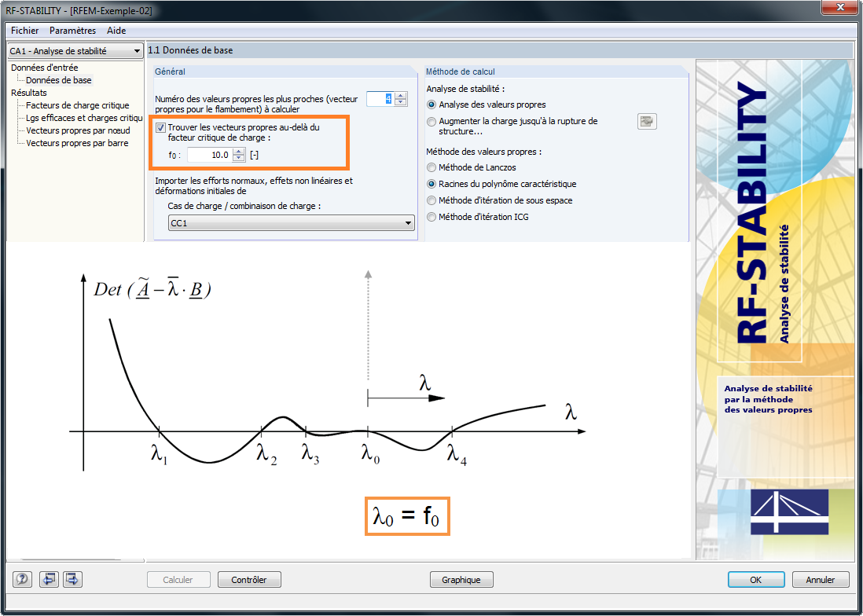
Task: Go to previous table icon
Action: coord(49,579)
